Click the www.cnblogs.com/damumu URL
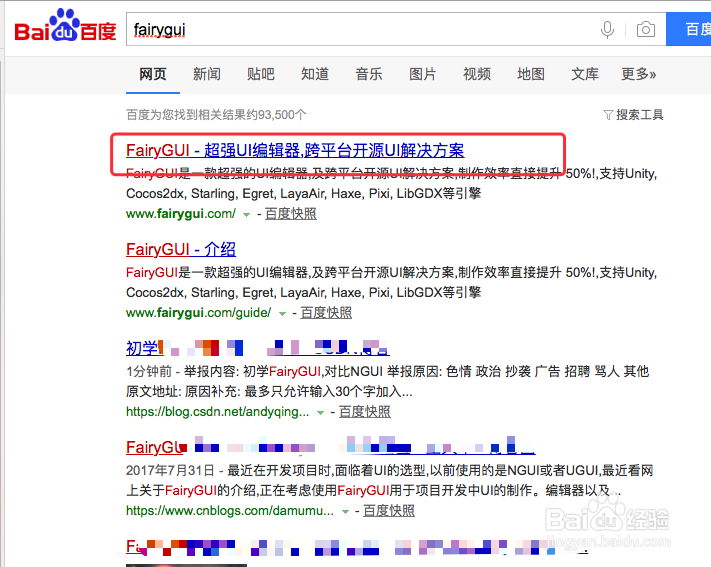 [230, 510]
